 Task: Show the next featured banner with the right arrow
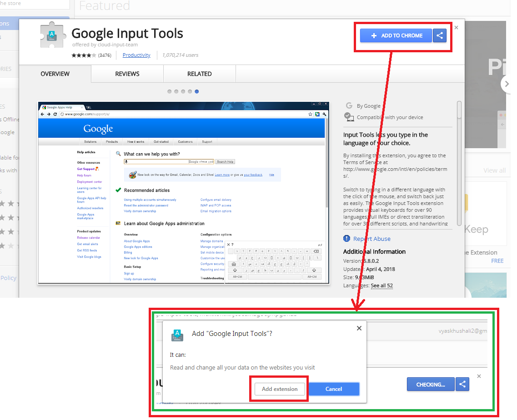click(506, 84)
